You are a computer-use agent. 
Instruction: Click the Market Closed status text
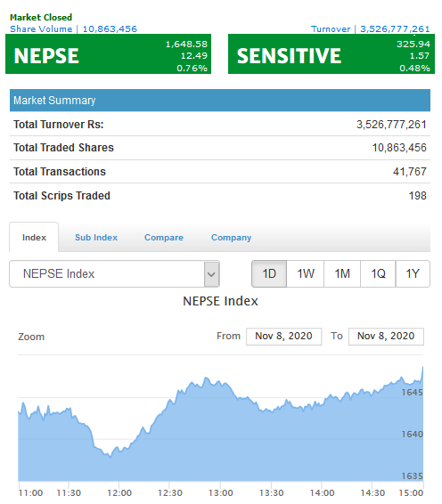[x=41, y=17]
